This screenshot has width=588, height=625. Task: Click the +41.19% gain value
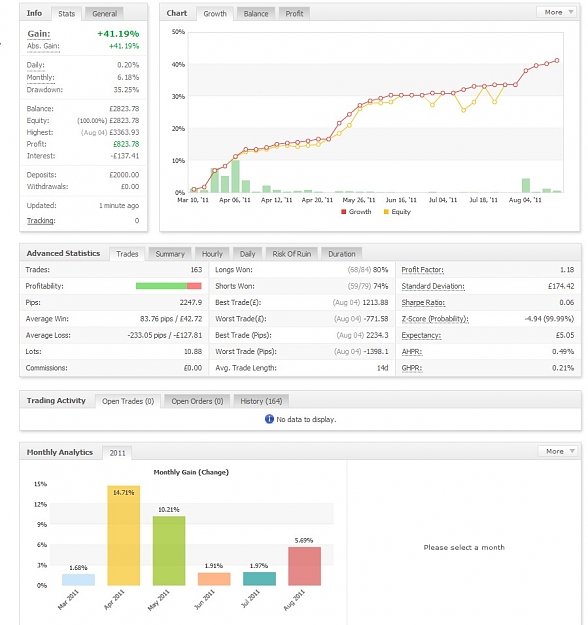click(118, 34)
